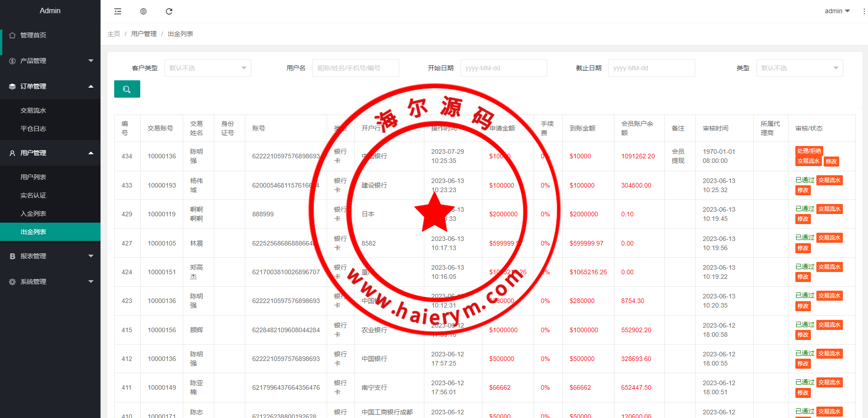Select 实名认证 in the sidebar

[x=33, y=195]
